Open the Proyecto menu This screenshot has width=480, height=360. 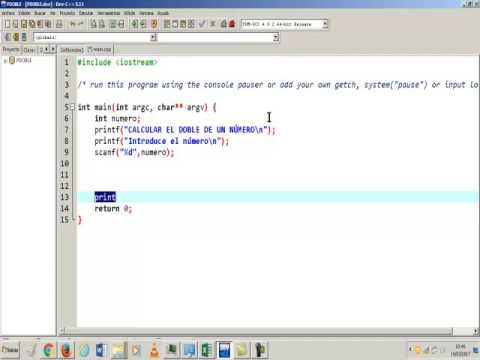pyautogui.click(x=68, y=13)
